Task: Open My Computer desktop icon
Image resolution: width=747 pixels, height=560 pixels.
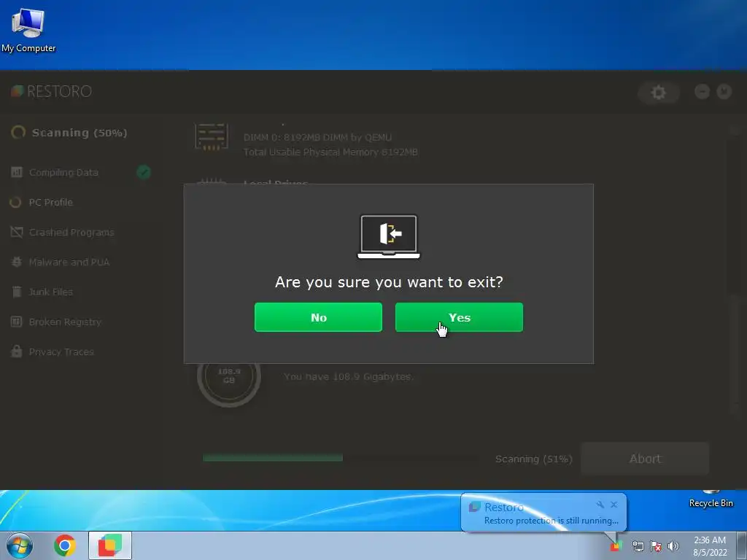Action: tap(28, 29)
